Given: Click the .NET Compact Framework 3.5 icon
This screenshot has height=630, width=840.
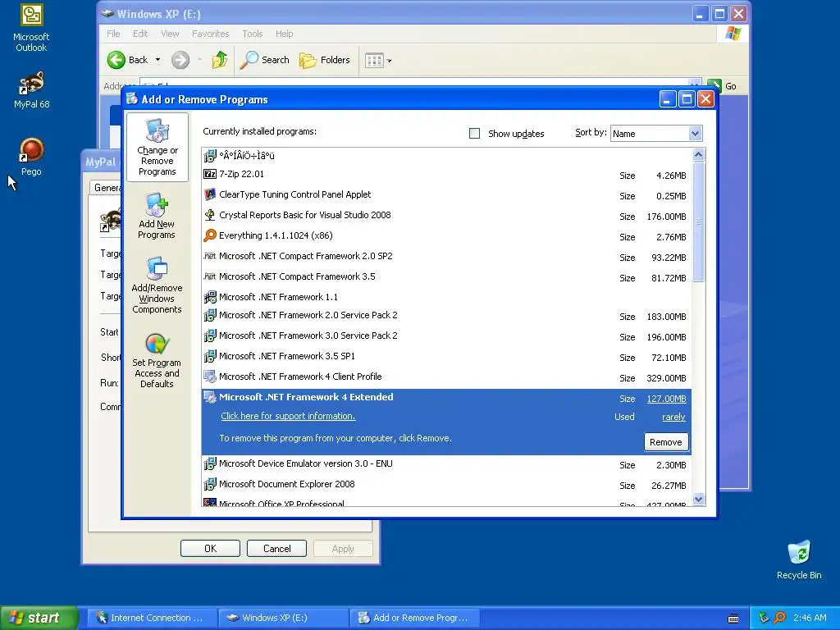Looking at the screenshot, I should coord(210,276).
